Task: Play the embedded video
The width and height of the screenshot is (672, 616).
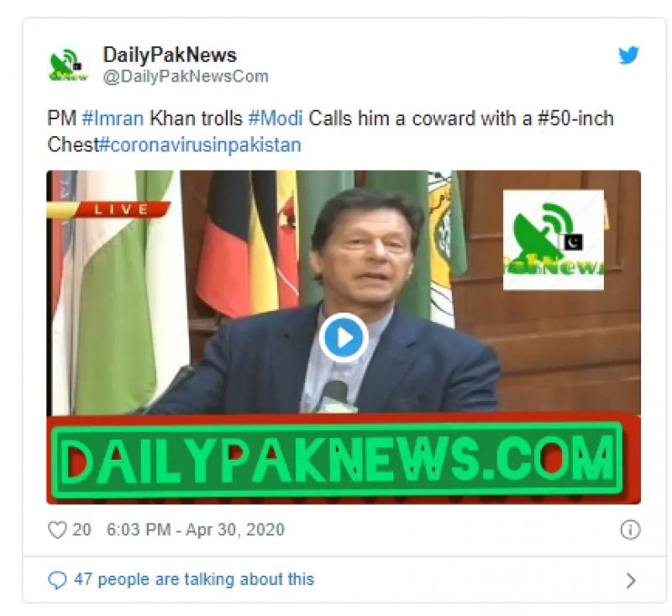Action: [x=344, y=338]
